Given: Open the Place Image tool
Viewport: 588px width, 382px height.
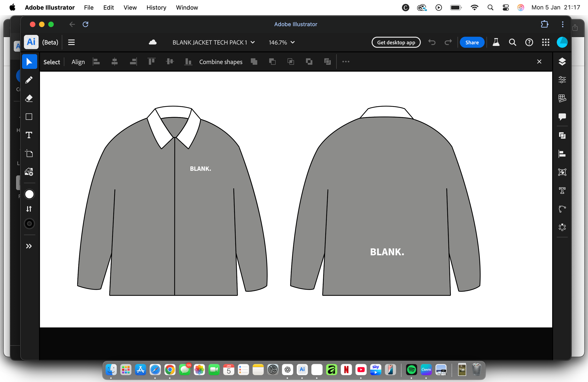Looking at the screenshot, I should point(29,172).
